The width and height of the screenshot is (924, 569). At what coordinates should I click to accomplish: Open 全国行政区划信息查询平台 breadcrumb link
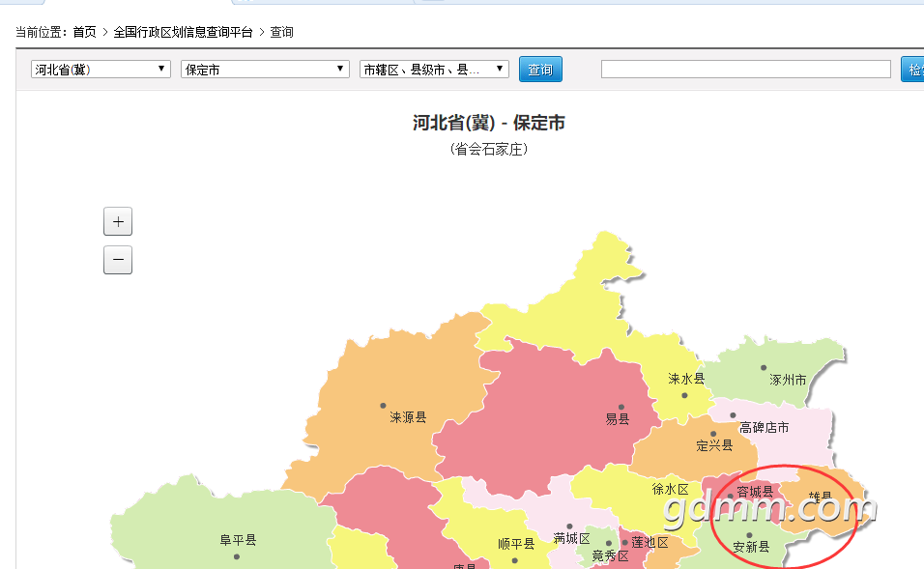pos(183,32)
